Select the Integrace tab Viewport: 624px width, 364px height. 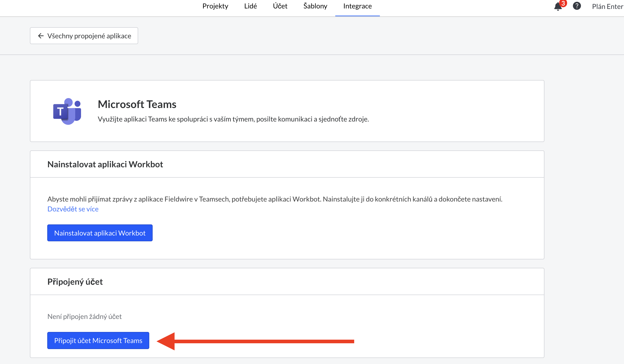(357, 6)
